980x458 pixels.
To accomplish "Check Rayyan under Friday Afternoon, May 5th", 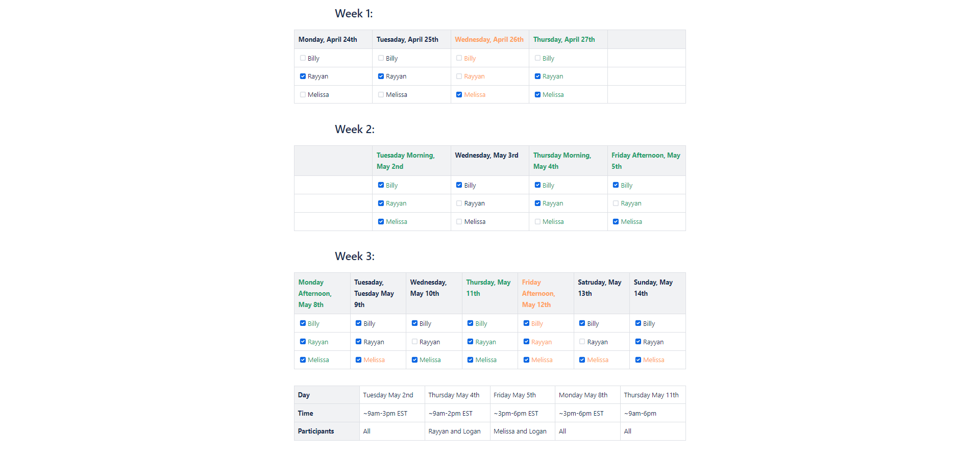I will (616, 203).
